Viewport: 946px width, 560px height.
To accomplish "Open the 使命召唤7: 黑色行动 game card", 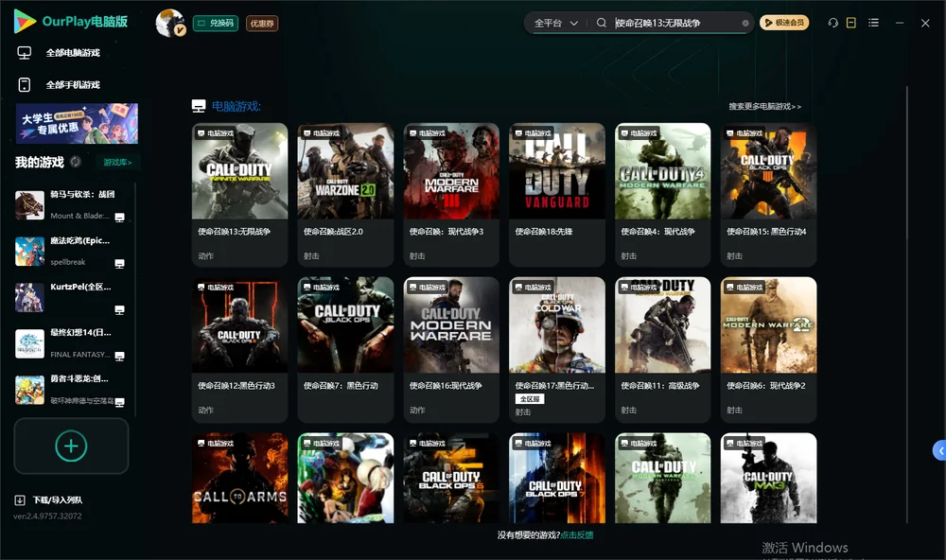I will click(345, 349).
